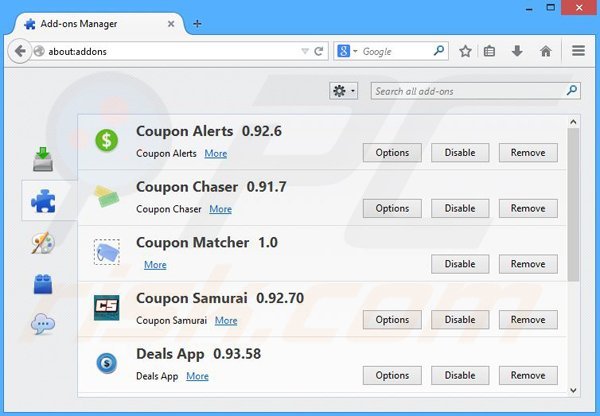Open Options for Coupon Chaser
Image resolution: width=600 pixels, height=416 pixels.
click(x=392, y=209)
